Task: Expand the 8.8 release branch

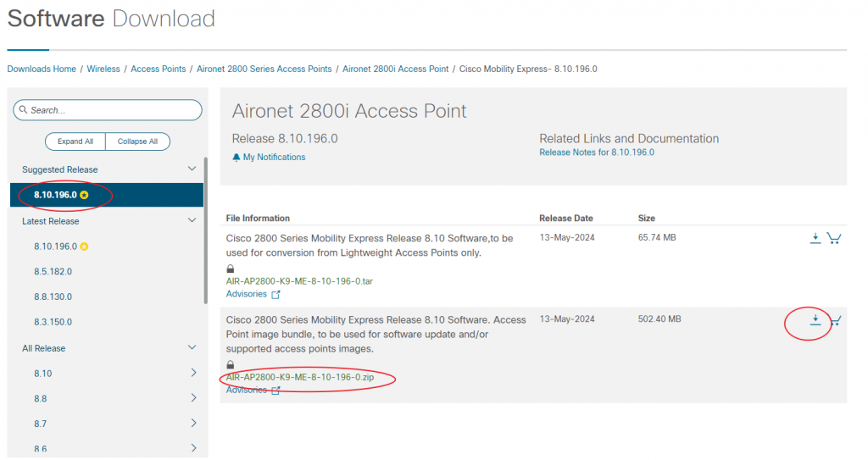Action: click(x=193, y=398)
